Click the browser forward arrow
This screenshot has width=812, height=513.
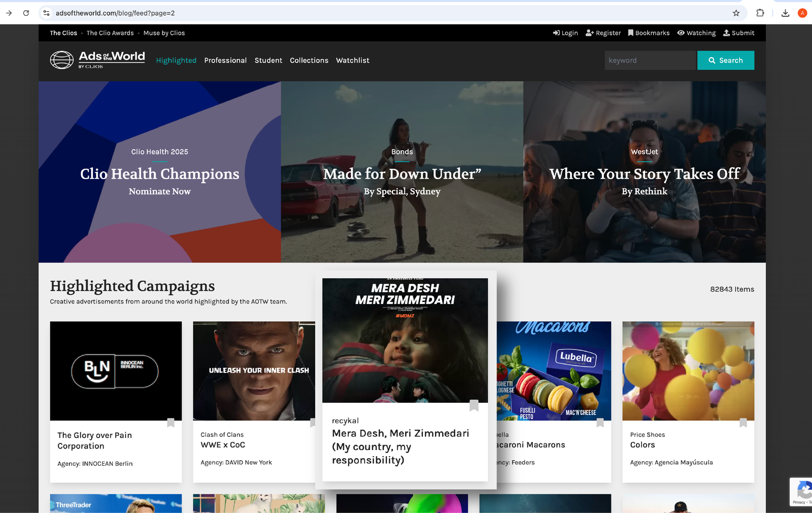[9, 13]
